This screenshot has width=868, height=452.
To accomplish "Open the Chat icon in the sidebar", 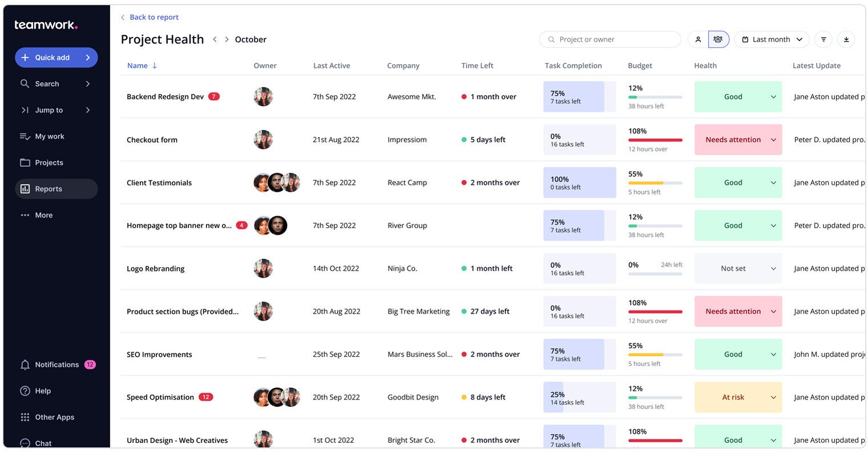I will click(x=25, y=443).
